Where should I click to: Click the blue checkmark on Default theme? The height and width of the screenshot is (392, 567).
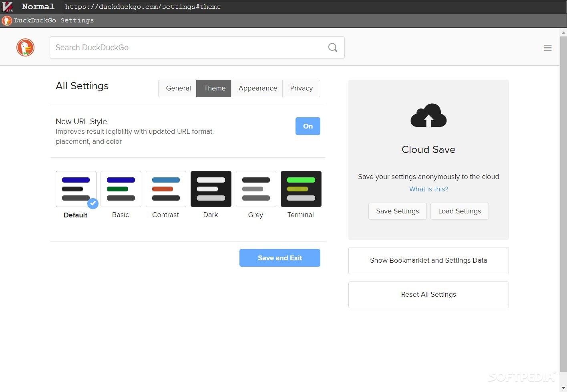(x=93, y=203)
